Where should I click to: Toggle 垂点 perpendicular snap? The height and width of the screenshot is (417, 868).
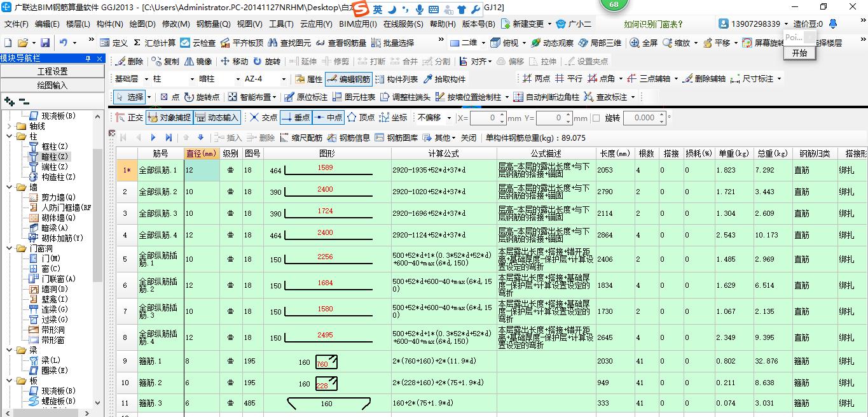click(296, 118)
